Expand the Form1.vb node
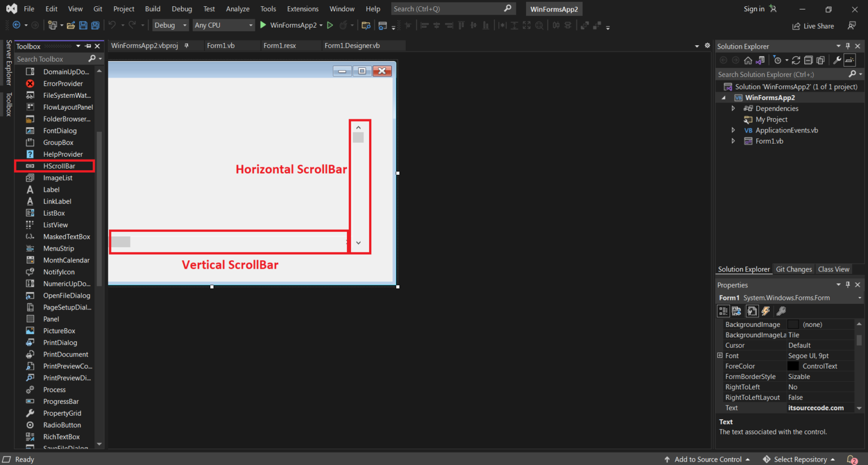This screenshot has height=465, width=868. [733, 141]
